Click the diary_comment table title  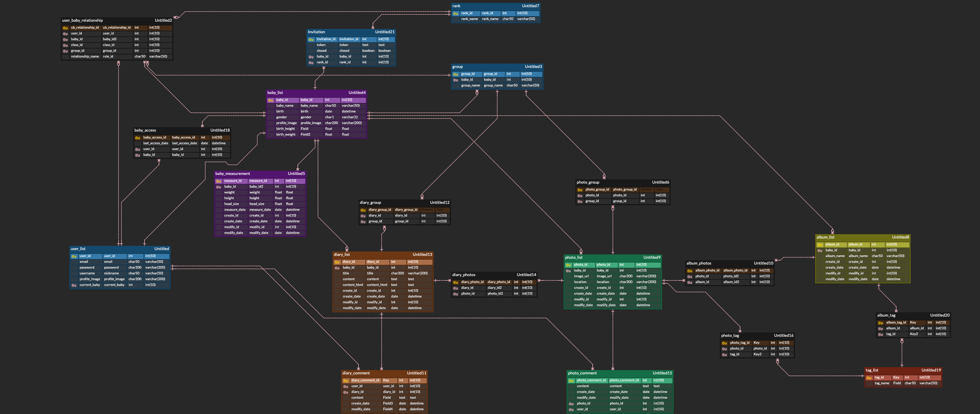point(356,373)
